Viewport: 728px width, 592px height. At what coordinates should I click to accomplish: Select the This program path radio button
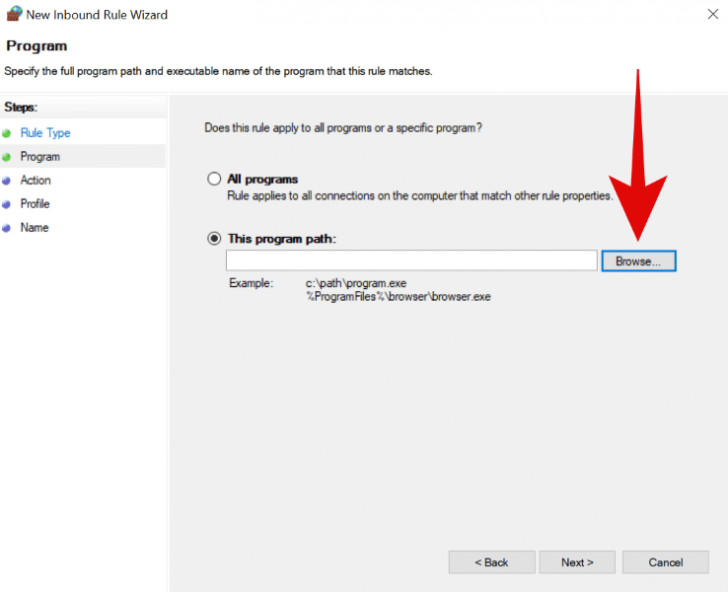pyautogui.click(x=213, y=239)
